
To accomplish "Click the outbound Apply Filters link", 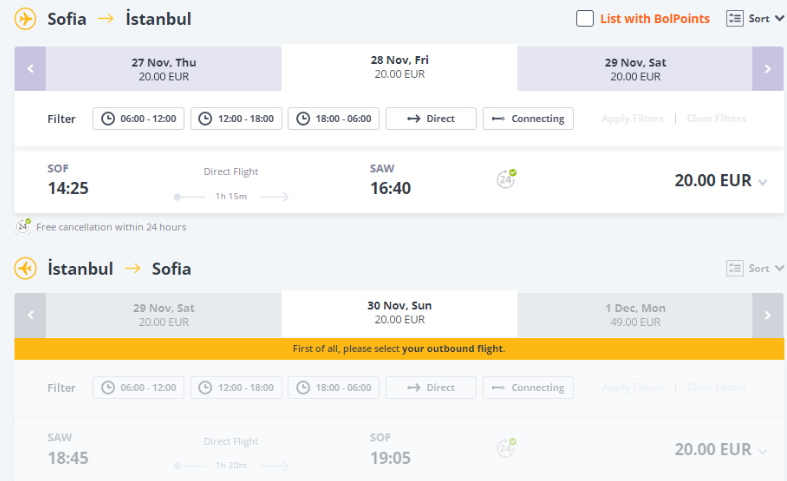I will point(632,118).
